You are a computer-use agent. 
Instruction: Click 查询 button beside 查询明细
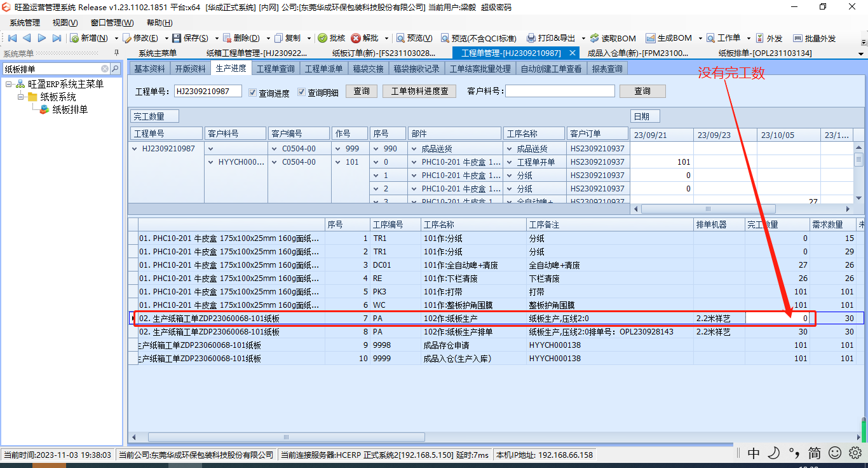pyautogui.click(x=362, y=92)
